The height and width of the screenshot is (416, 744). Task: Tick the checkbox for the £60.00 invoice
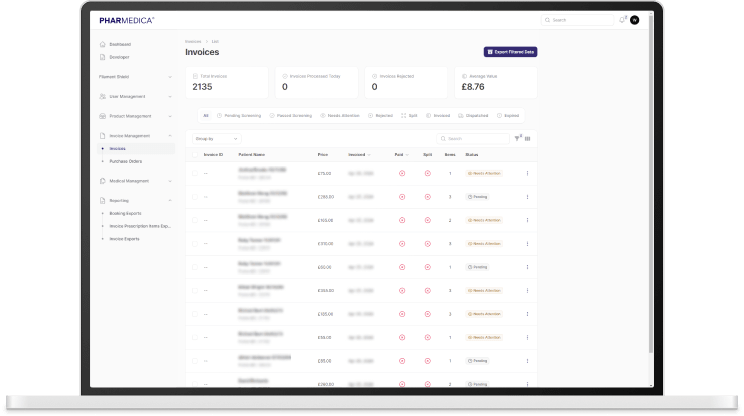195,267
